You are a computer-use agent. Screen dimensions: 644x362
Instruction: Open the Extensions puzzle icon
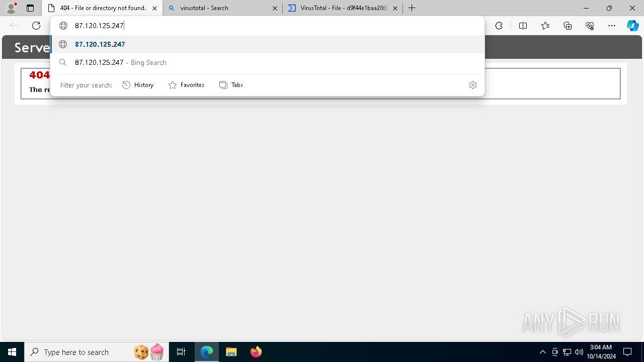pos(499,26)
